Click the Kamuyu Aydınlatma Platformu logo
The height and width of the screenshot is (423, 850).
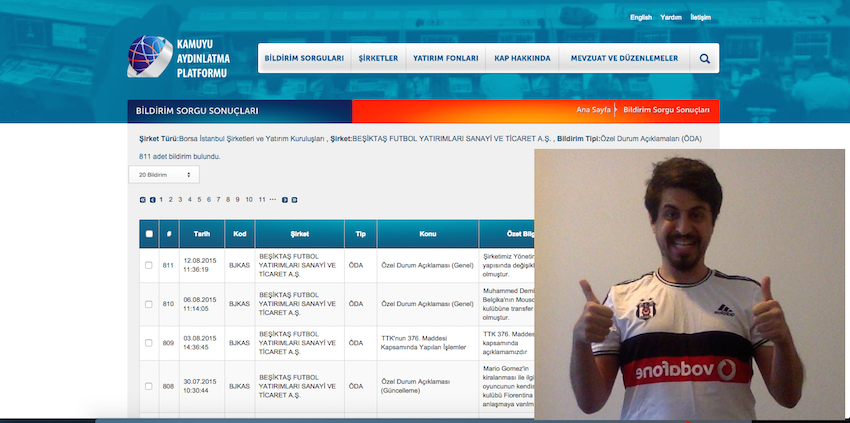pos(179,57)
